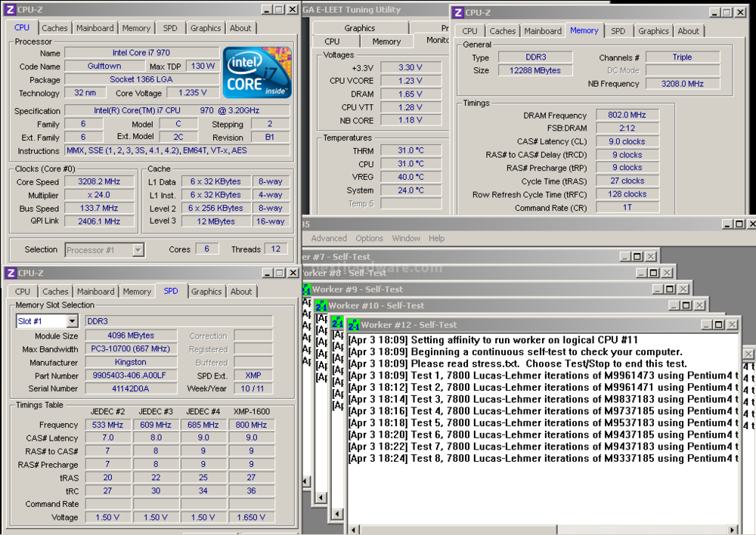Switch to CPU tab in E-LEET Tuning Utility
The height and width of the screenshot is (535, 756).
tap(332, 42)
